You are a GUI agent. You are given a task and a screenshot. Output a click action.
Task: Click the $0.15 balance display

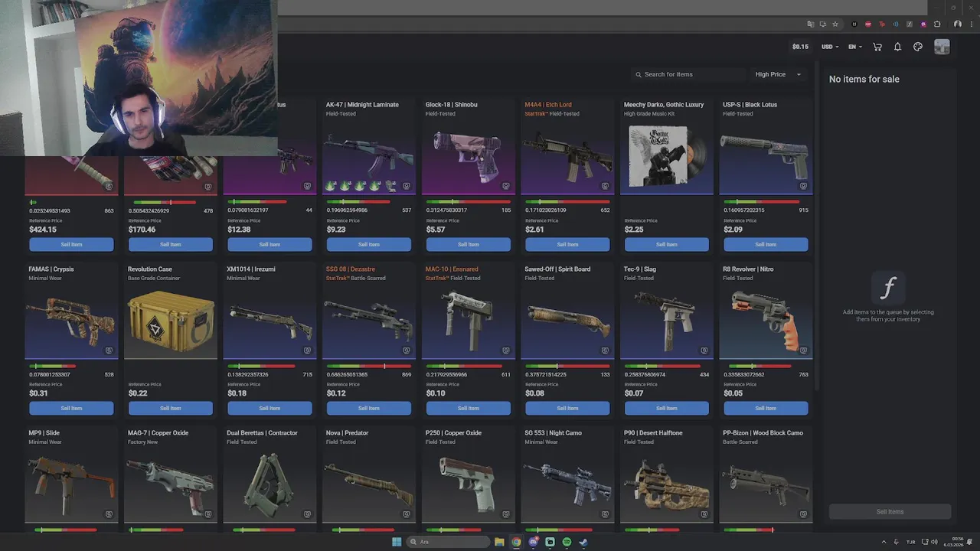coord(800,47)
